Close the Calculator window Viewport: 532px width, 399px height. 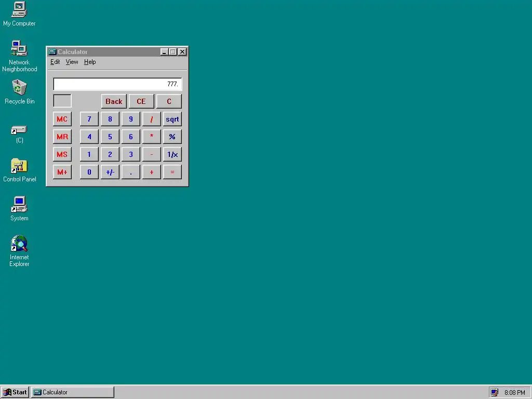[182, 52]
